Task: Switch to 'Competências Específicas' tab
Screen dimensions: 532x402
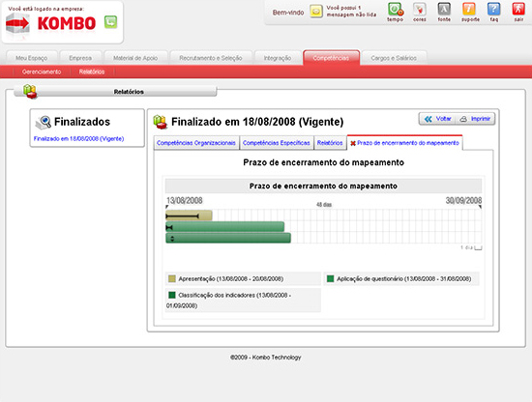Action: coord(277,143)
